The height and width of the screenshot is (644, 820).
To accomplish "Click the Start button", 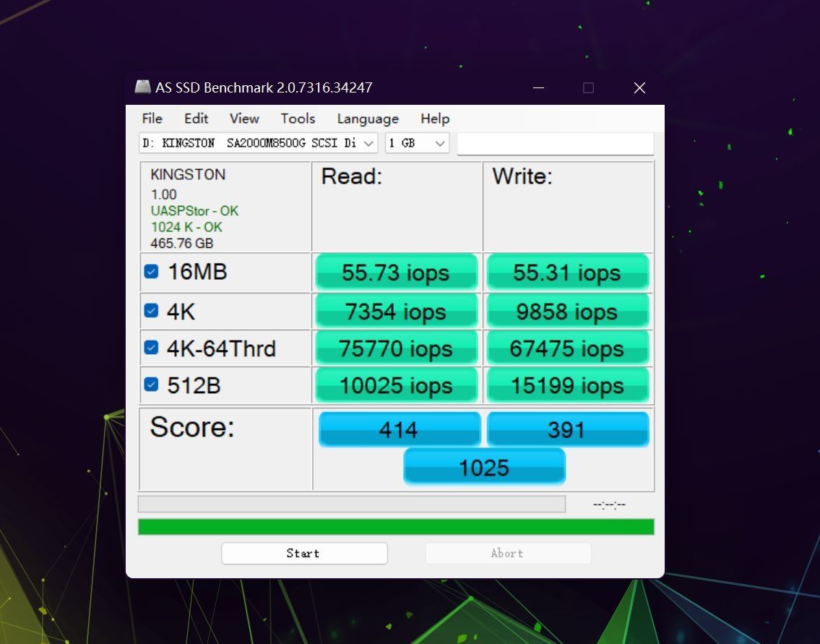I will coord(304,553).
